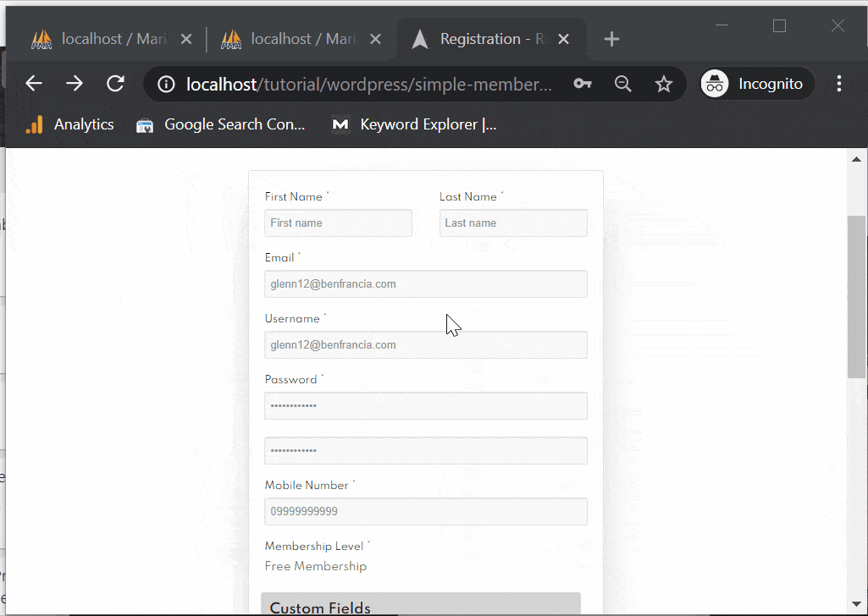Open the Chrome three-dot menu

(839, 84)
